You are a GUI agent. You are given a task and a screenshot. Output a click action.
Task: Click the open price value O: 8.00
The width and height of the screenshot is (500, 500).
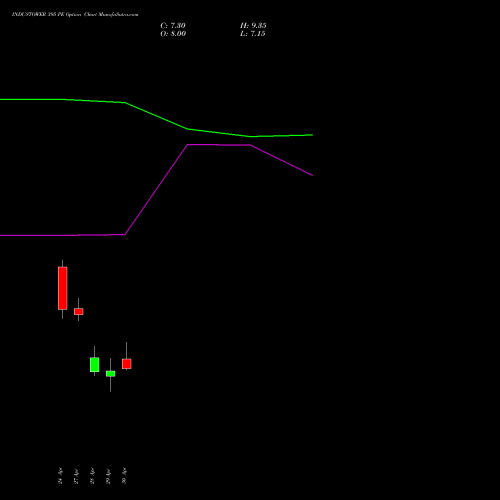173,34
